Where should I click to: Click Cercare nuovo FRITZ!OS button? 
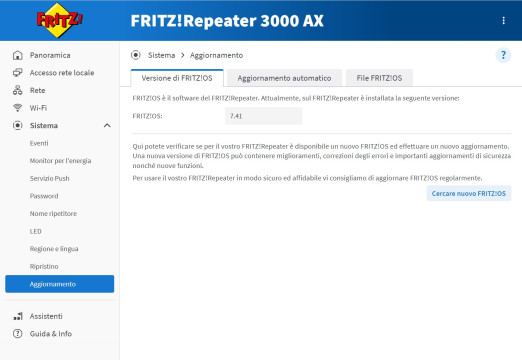(x=469, y=193)
